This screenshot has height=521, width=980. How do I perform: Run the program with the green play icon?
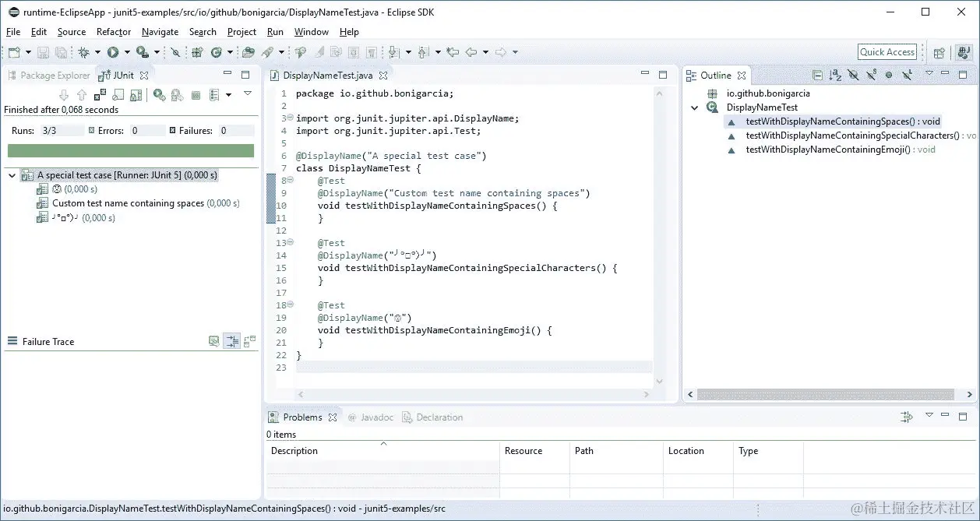[112, 52]
